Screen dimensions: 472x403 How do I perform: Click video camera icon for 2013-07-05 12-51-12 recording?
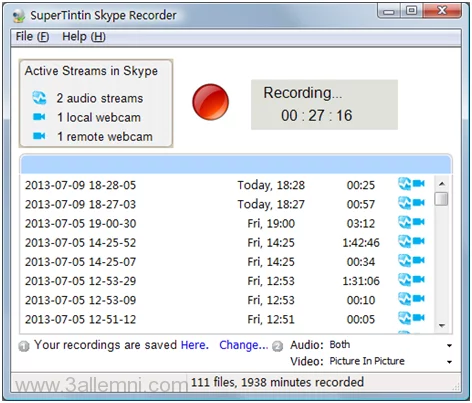pyautogui.click(x=419, y=317)
